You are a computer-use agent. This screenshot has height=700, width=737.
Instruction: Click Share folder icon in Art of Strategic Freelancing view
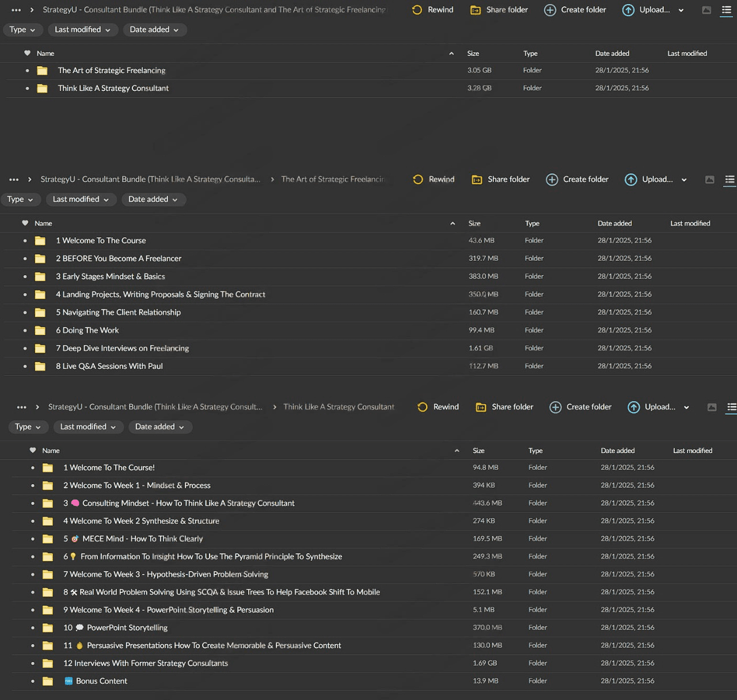(x=477, y=180)
